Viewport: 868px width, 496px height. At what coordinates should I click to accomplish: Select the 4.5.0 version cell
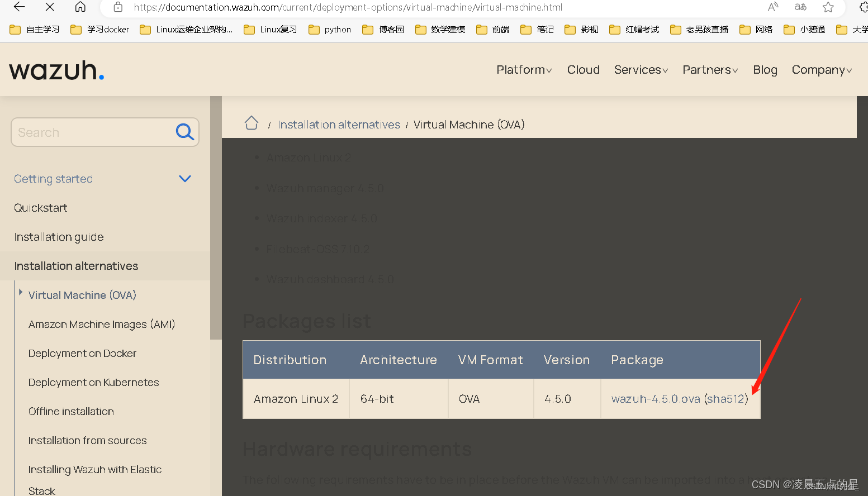click(x=567, y=399)
